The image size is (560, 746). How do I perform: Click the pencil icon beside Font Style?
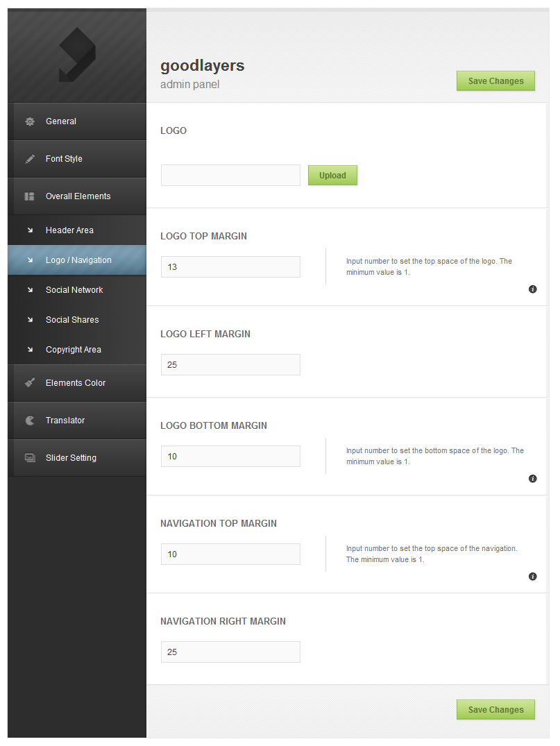[30, 159]
